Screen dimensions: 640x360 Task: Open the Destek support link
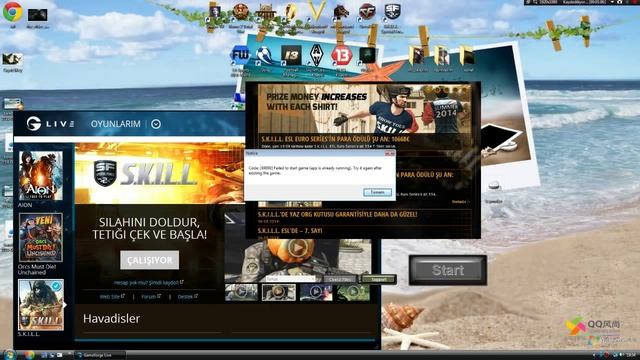187,297
